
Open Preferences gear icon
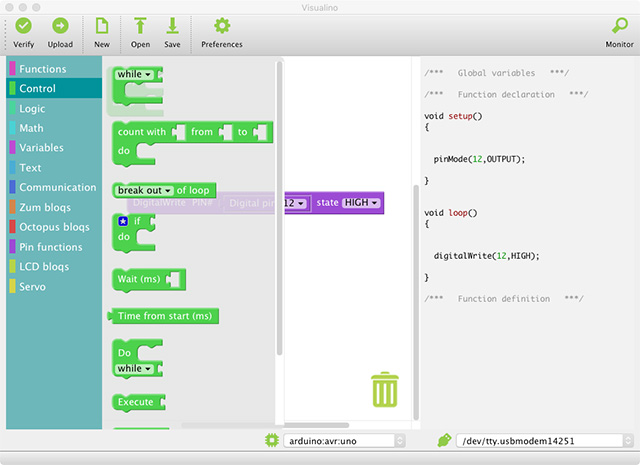pos(222,26)
